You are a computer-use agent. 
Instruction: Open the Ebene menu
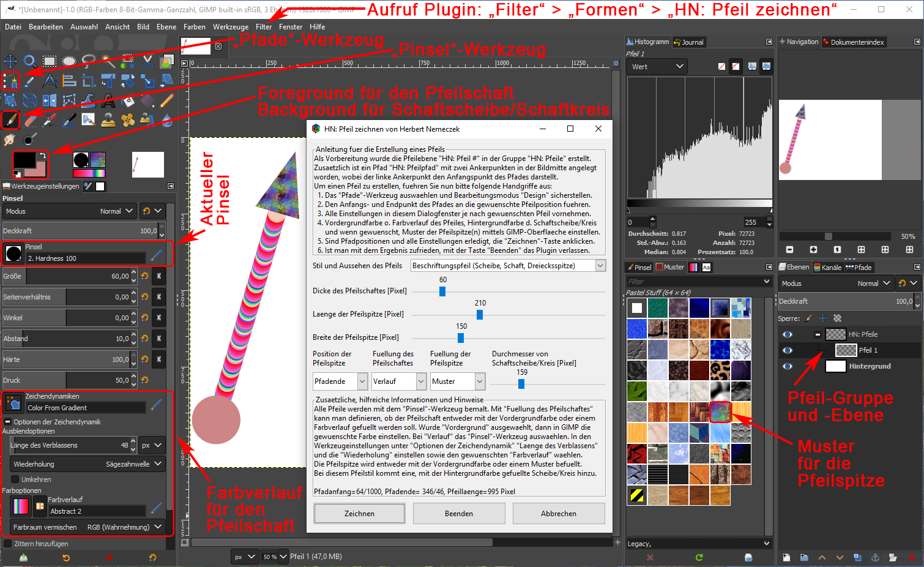click(x=166, y=27)
